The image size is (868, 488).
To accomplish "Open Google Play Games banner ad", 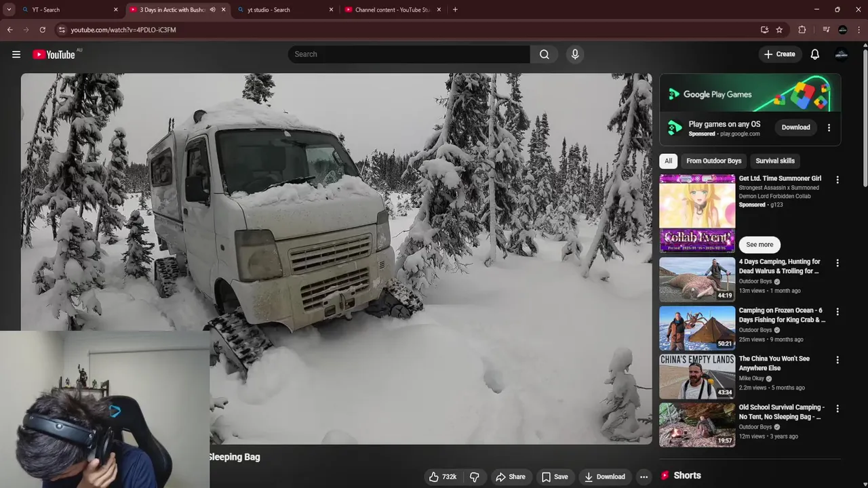I will (x=750, y=93).
